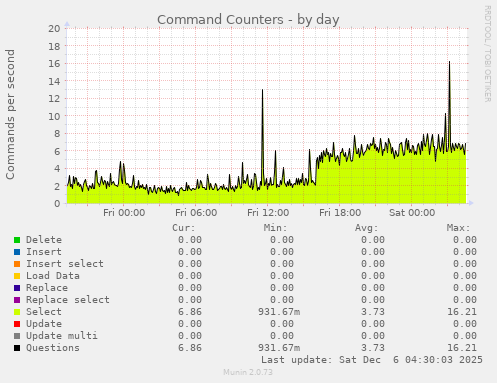The width and height of the screenshot is (497, 383).
Task: Click the 'Replace select' legend label
Action: point(68,300)
